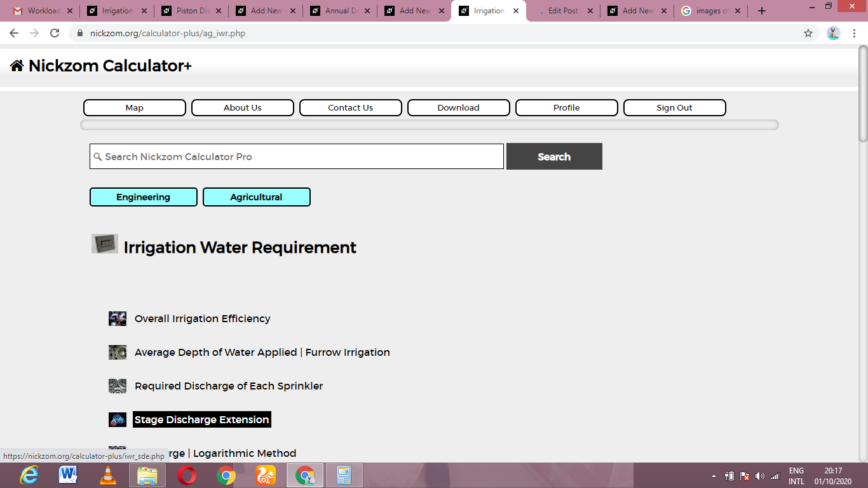Open the Calculator app from the taskbar
This screenshot has width=868, height=488.
click(x=344, y=475)
